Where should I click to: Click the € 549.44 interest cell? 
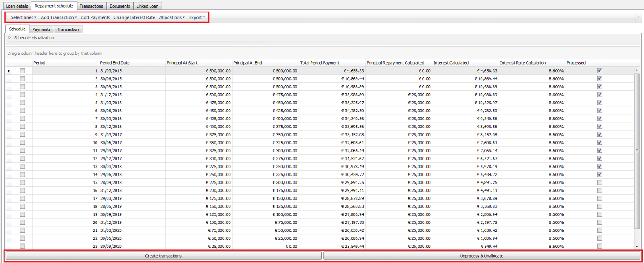(x=465, y=247)
